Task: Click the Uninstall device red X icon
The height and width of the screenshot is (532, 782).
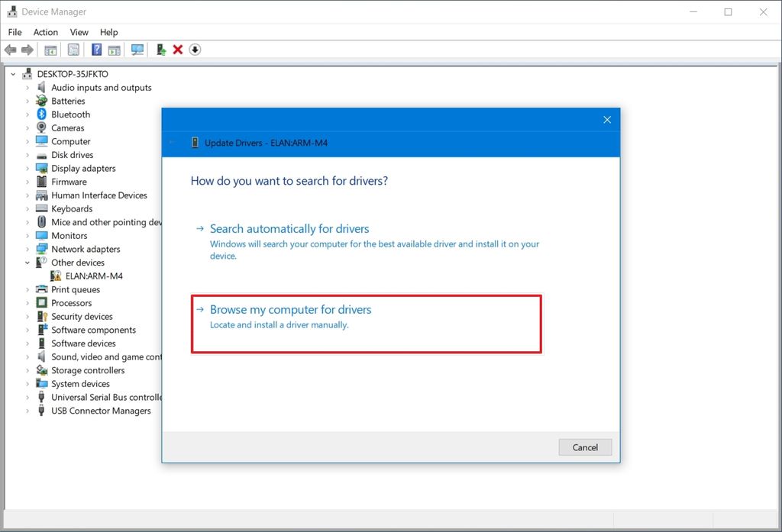Action: pos(177,49)
